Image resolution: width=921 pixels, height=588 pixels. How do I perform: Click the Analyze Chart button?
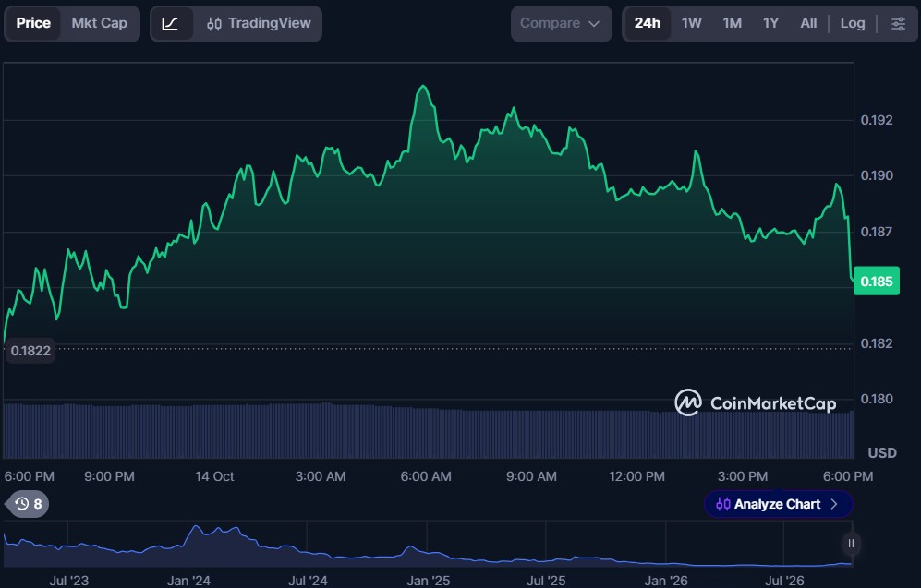click(778, 504)
